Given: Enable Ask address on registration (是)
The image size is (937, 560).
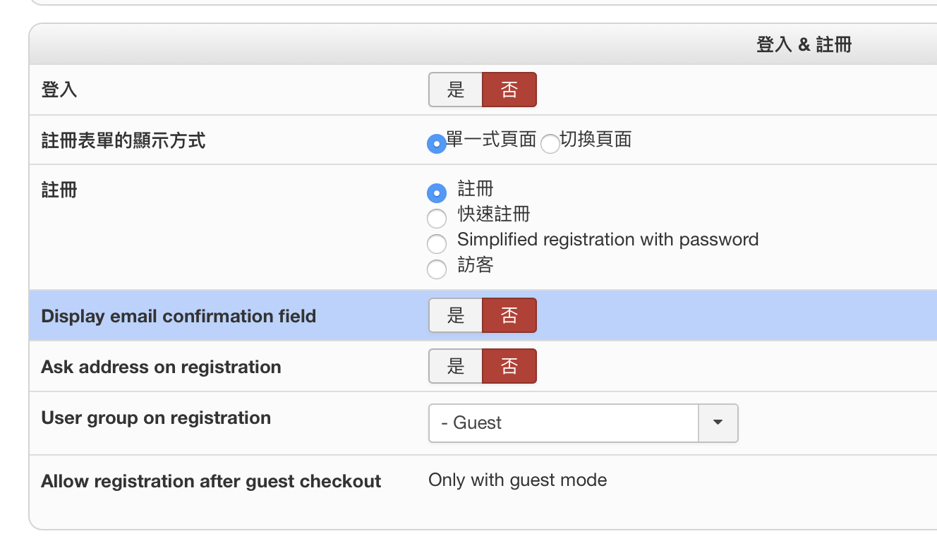Looking at the screenshot, I should [456, 366].
